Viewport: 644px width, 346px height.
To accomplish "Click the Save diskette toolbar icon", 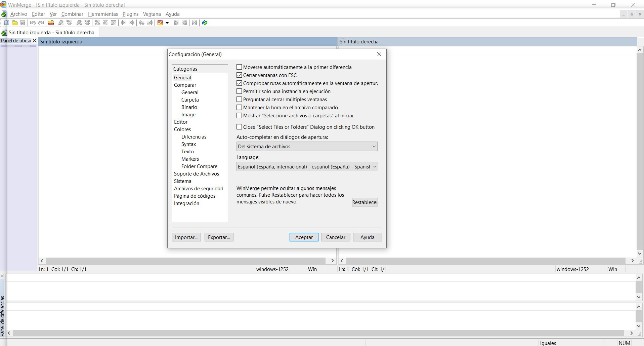I will coord(23,23).
